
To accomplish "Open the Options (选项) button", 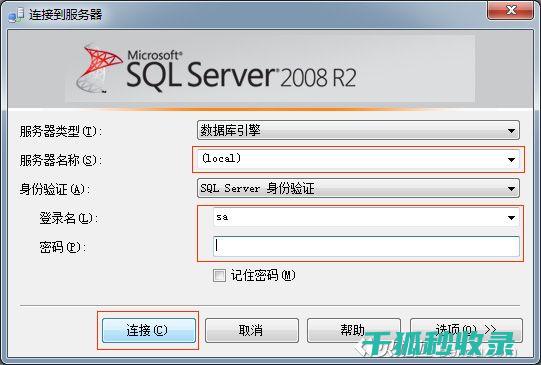I will coord(466,330).
